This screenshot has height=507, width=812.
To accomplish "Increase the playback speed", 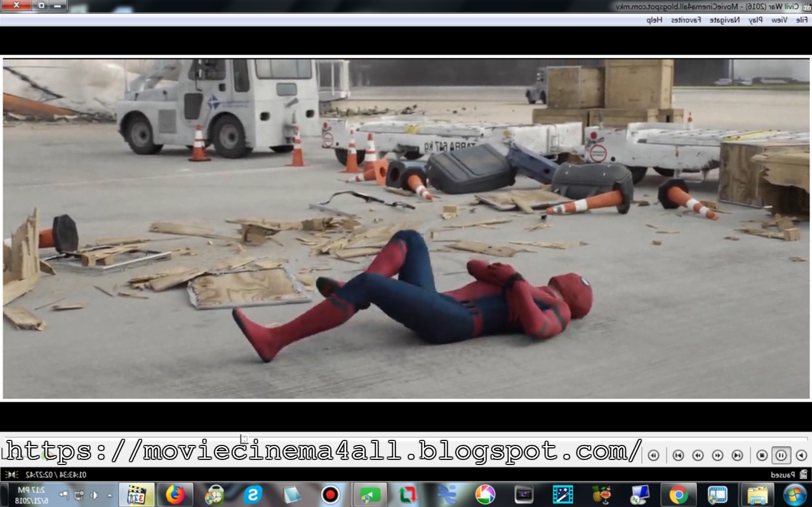I will click(698, 455).
